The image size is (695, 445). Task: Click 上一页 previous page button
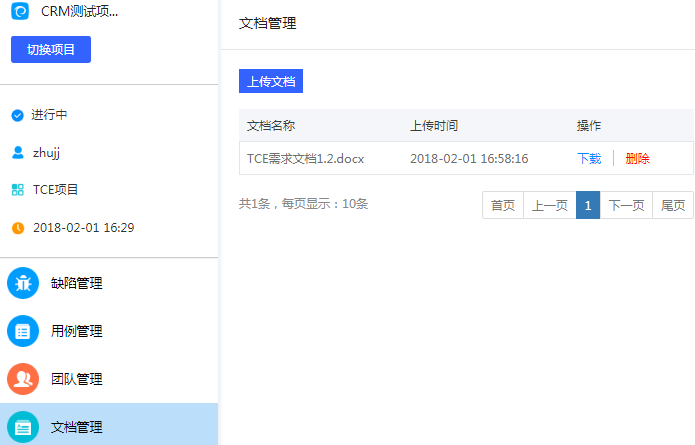coord(549,205)
